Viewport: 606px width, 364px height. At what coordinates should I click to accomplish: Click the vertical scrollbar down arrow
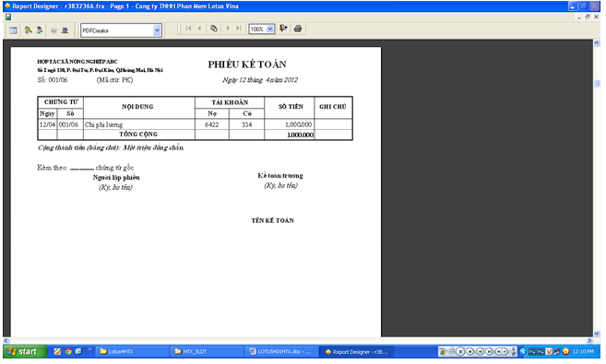(597, 333)
